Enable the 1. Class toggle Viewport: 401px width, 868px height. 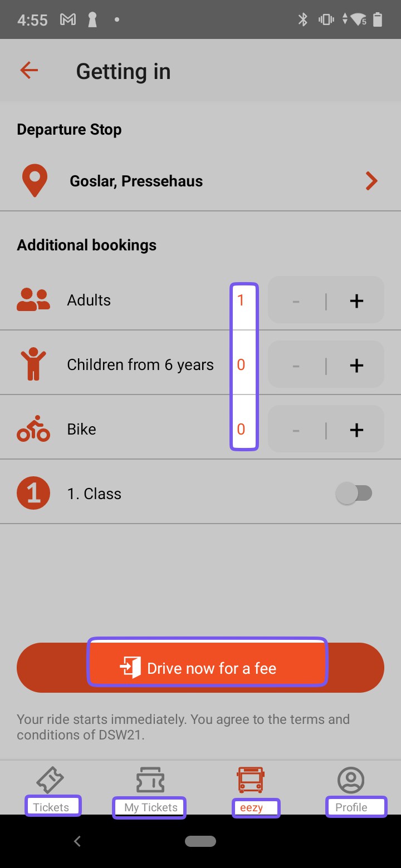[x=354, y=494]
